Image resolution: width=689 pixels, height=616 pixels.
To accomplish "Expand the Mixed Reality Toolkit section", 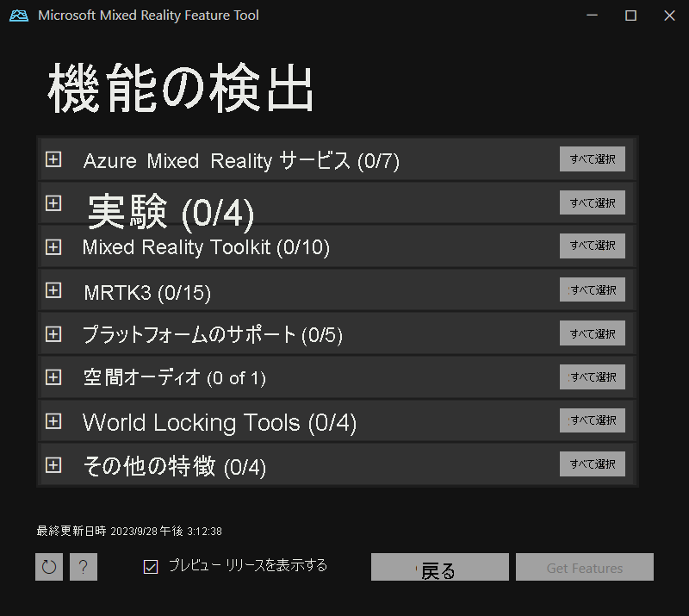I will click(x=53, y=246).
